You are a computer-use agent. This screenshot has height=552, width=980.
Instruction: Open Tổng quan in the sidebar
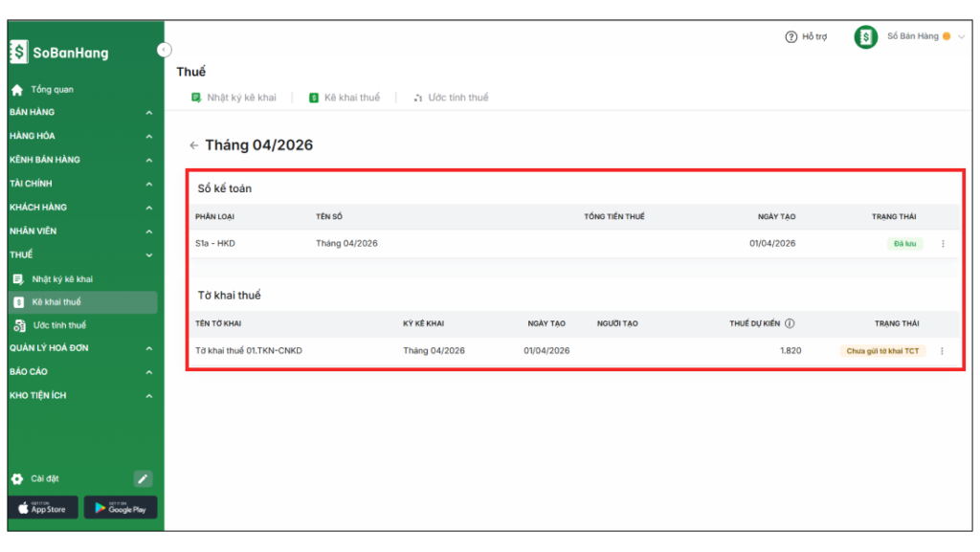52,90
